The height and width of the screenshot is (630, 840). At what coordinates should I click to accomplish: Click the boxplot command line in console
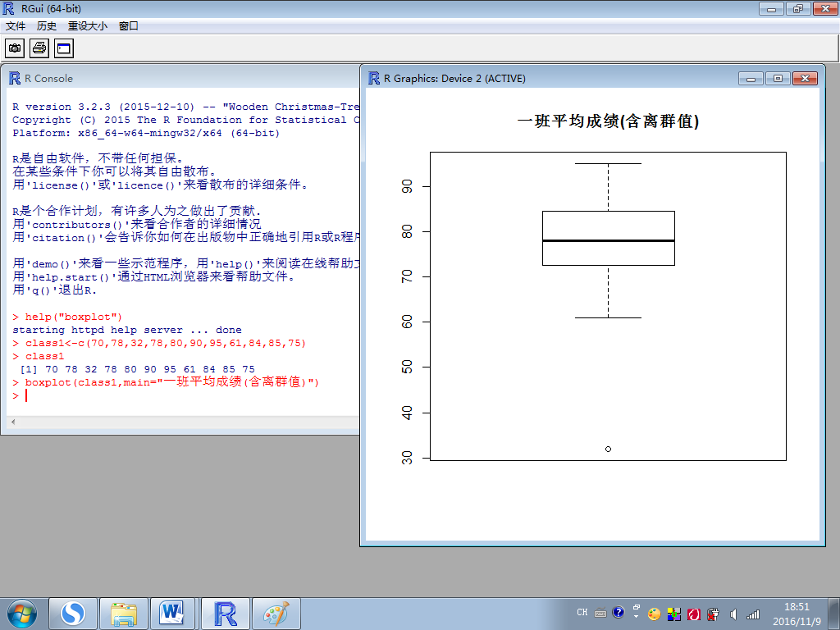166,382
